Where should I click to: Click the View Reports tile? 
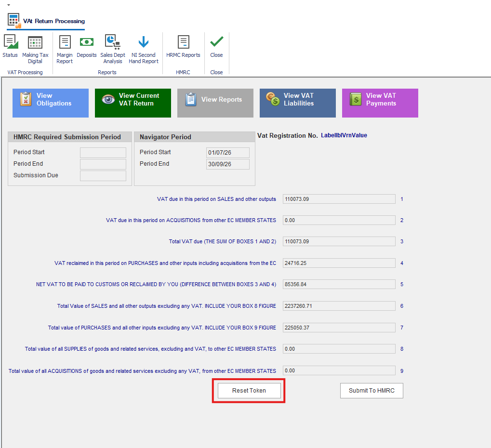215,103
